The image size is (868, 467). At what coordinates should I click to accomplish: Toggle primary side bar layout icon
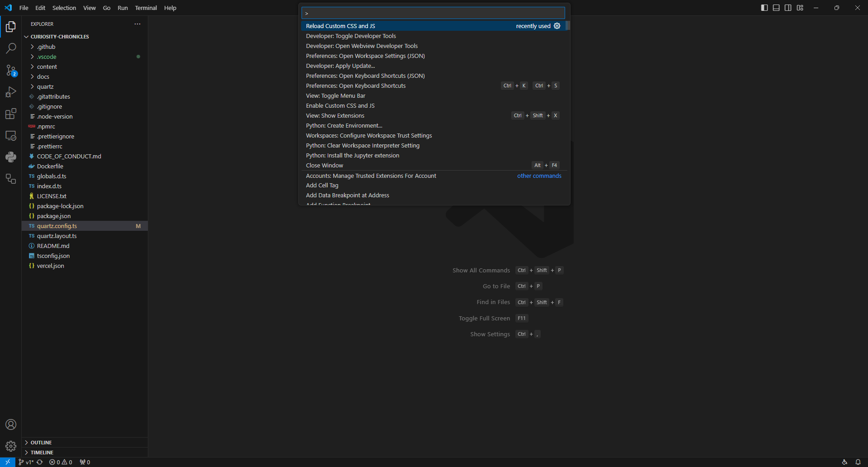point(764,8)
